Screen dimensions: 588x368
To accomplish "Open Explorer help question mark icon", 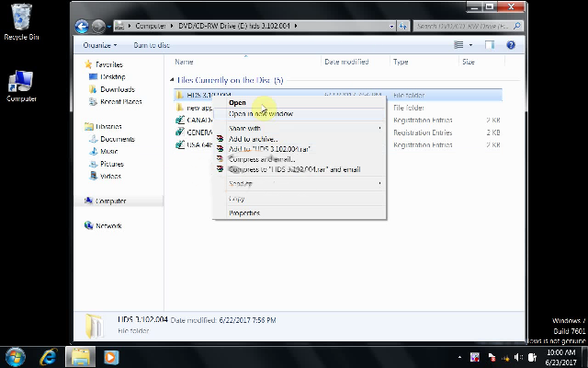I will (x=511, y=45).
